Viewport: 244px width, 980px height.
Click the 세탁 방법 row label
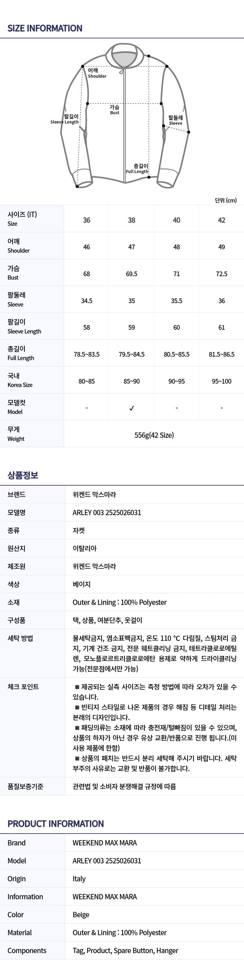[x=20, y=638]
